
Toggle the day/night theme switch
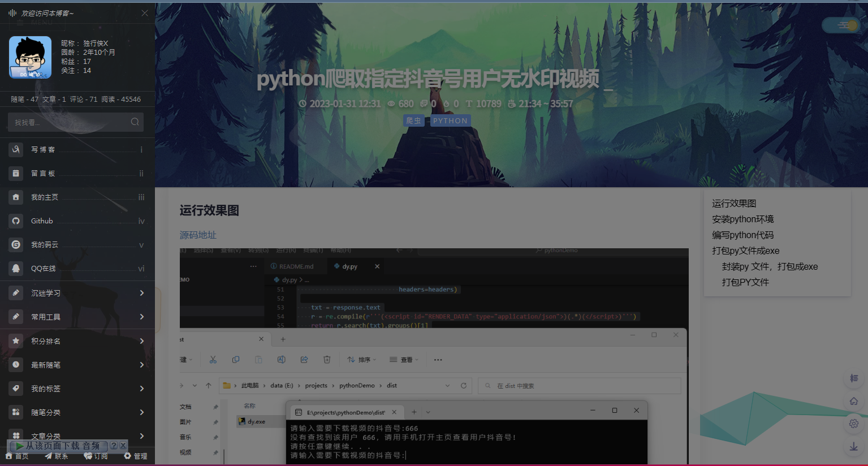point(841,25)
